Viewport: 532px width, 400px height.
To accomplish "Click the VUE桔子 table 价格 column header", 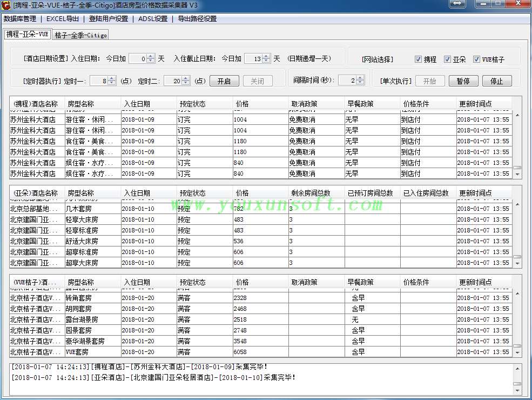I will pos(260,282).
